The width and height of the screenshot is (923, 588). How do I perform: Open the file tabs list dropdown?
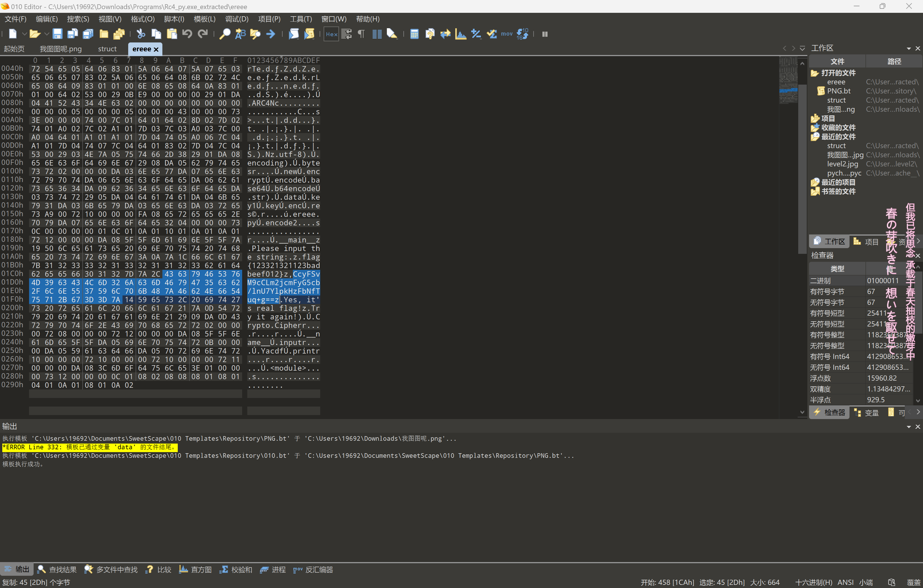click(x=802, y=48)
